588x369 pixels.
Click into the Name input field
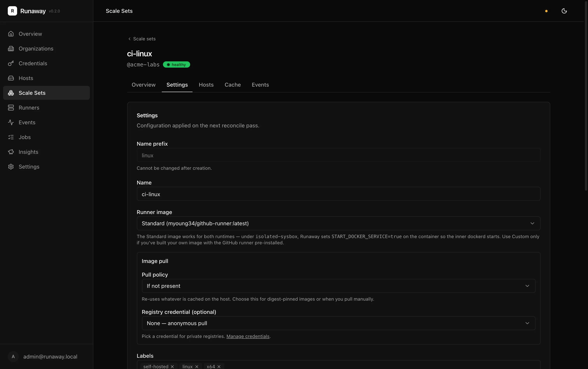339,194
